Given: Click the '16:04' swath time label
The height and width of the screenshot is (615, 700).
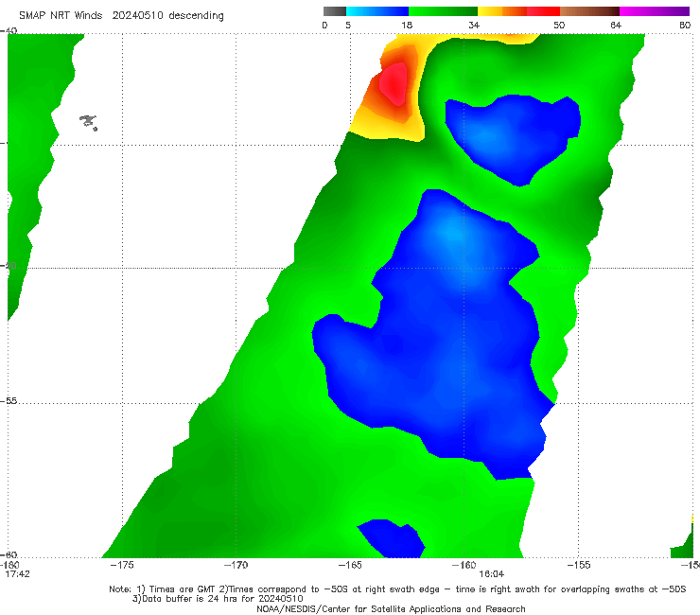Looking at the screenshot, I should tap(492, 574).
